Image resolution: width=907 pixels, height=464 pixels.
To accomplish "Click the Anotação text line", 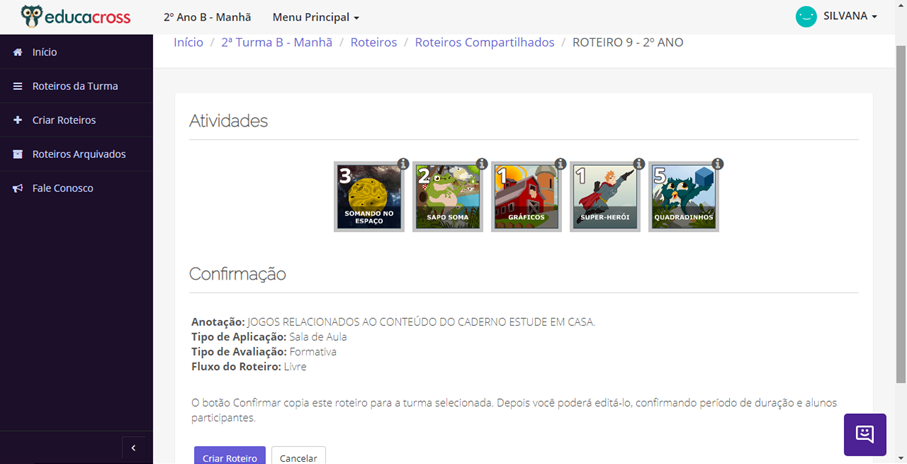I will [393, 322].
